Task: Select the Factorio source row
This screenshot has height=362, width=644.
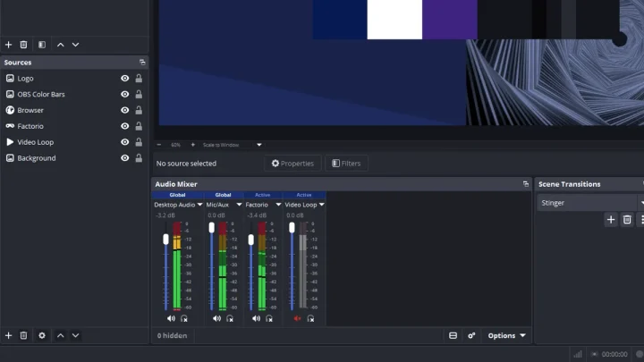Action: (74, 126)
